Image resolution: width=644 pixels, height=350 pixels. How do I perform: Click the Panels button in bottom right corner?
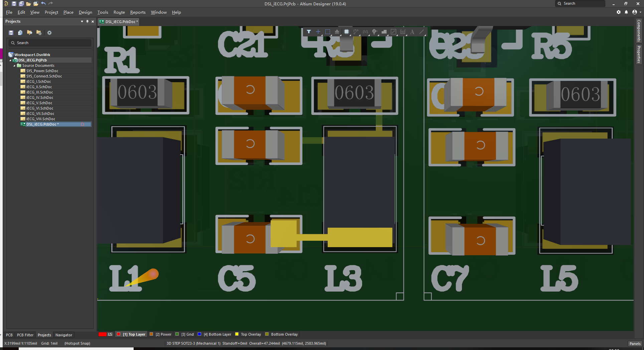click(634, 343)
